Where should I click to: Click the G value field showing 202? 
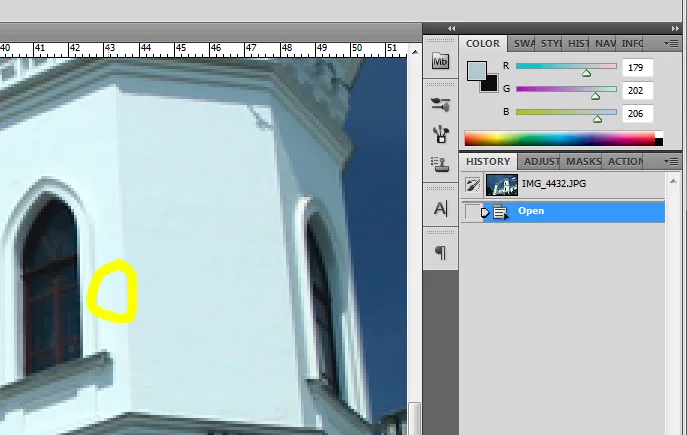[637, 91]
